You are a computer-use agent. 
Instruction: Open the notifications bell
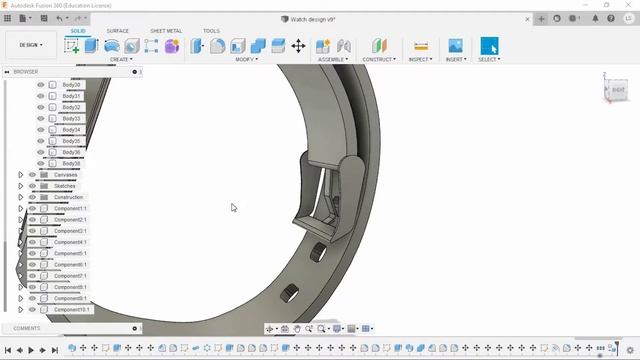[x=595, y=18]
